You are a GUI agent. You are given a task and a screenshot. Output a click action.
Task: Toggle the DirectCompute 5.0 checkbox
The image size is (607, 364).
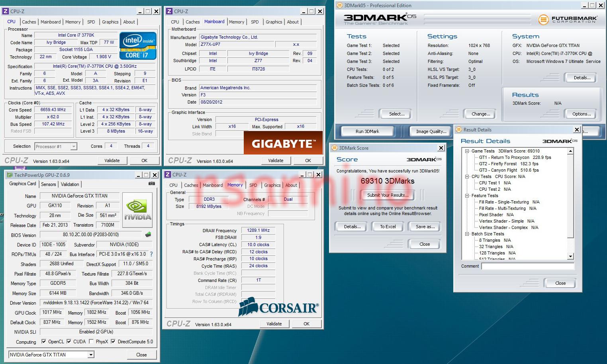coord(113,342)
